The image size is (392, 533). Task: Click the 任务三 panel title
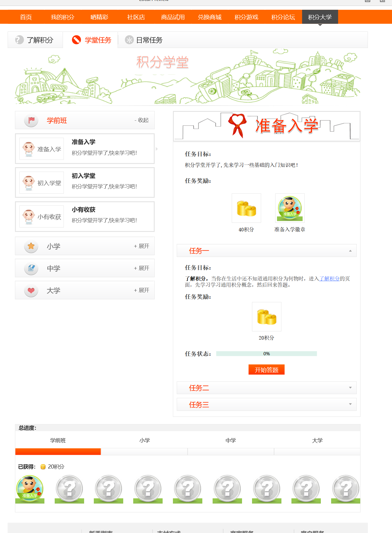point(199,405)
